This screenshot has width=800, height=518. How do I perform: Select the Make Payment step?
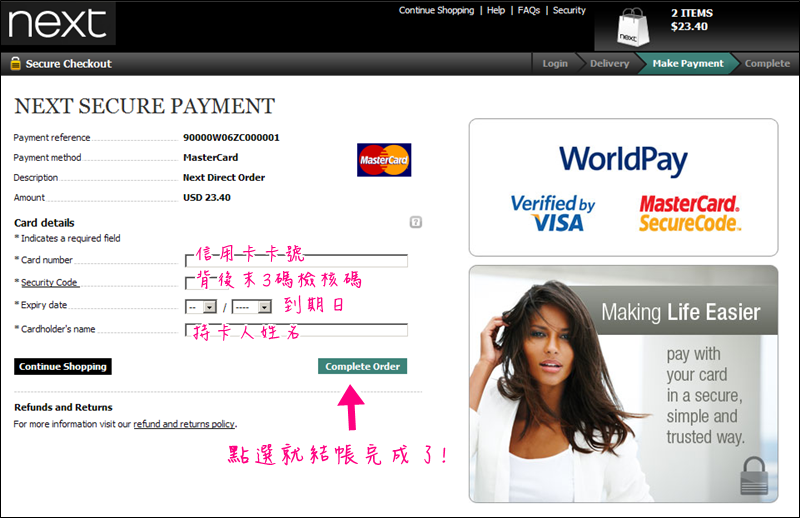click(688, 63)
